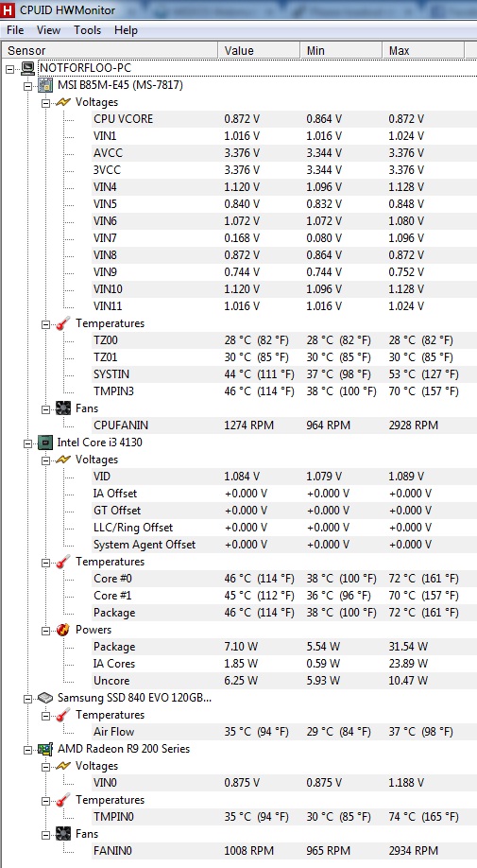Click the motherboard Fans fan icon
The width and height of the screenshot is (477, 868).
pyautogui.click(x=63, y=408)
